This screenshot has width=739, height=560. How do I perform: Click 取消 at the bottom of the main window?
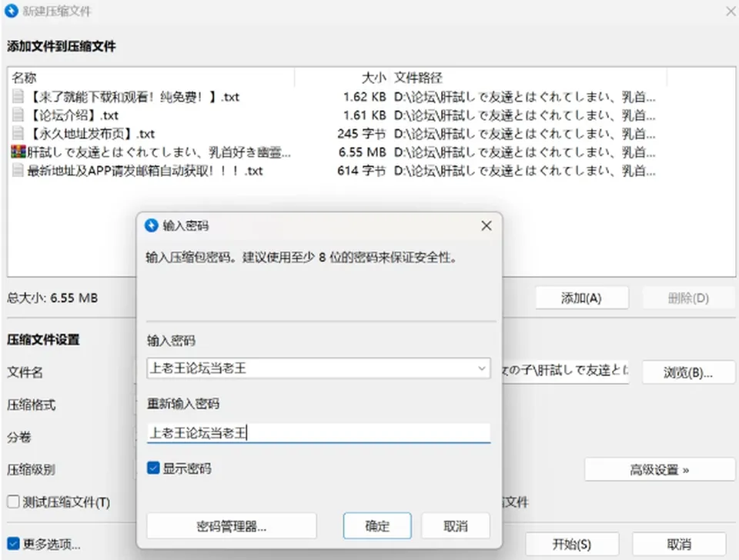click(x=679, y=545)
